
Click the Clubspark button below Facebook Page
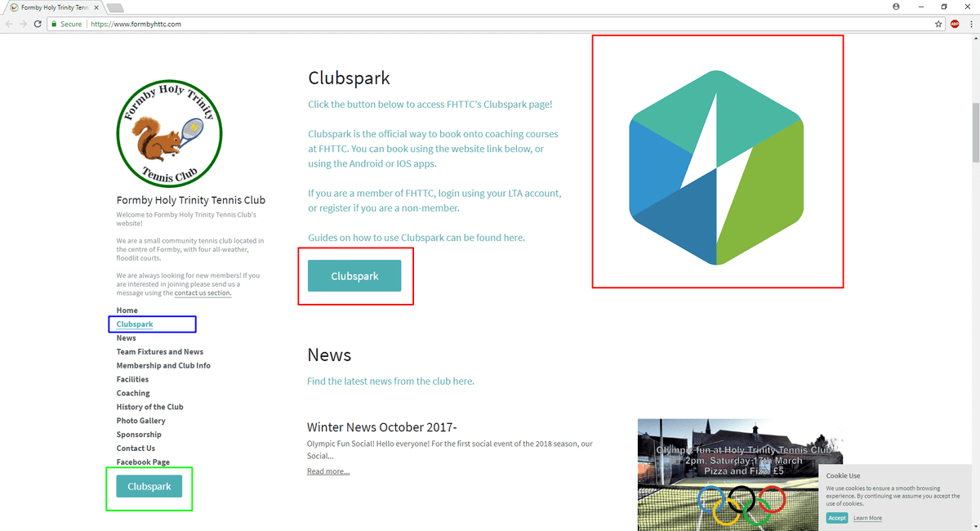coord(149,486)
